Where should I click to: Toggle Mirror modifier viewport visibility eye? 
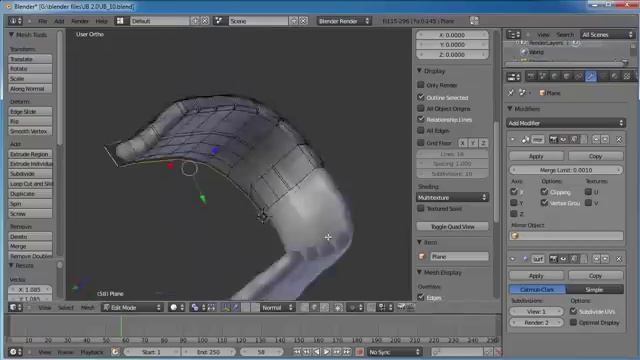click(563, 140)
